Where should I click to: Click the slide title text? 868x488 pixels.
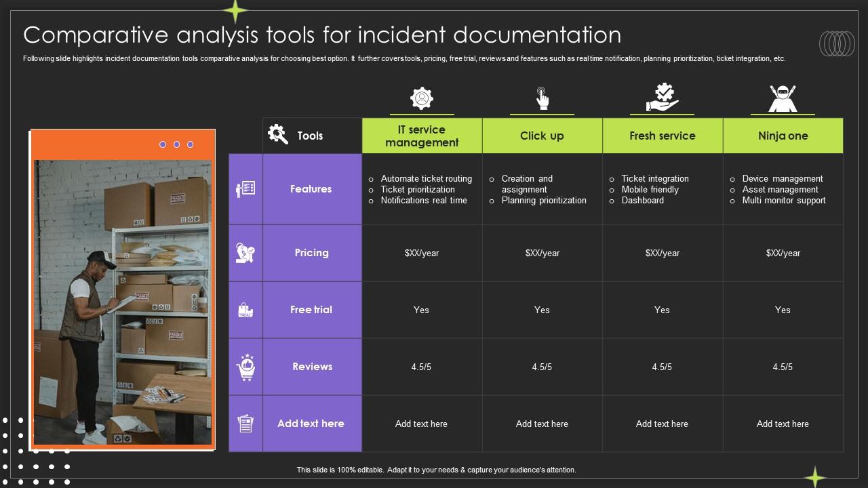click(322, 35)
